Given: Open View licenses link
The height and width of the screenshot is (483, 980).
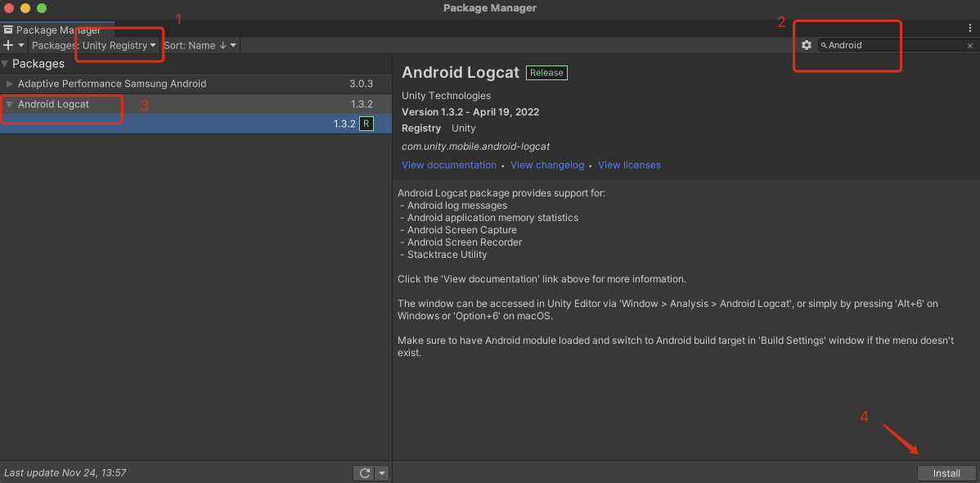Looking at the screenshot, I should 629,165.
